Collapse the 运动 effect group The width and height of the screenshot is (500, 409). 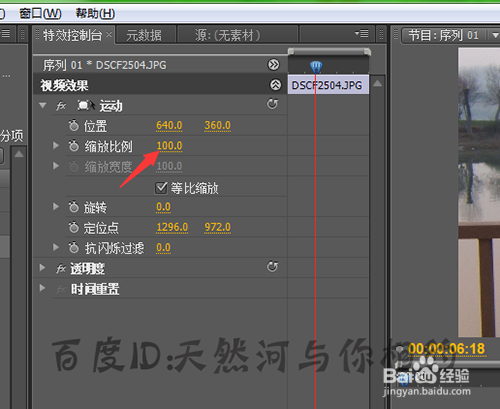pyautogui.click(x=43, y=106)
